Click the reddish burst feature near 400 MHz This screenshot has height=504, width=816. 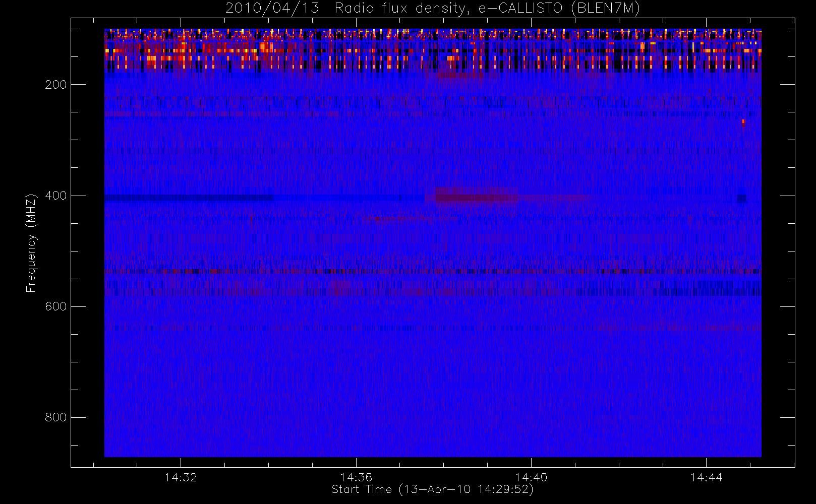coord(477,196)
